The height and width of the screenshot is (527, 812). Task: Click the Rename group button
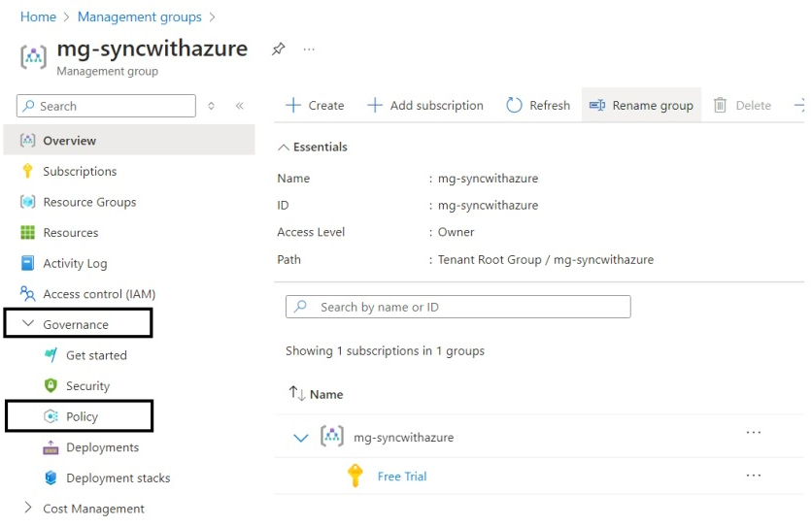tap(641, 106)
